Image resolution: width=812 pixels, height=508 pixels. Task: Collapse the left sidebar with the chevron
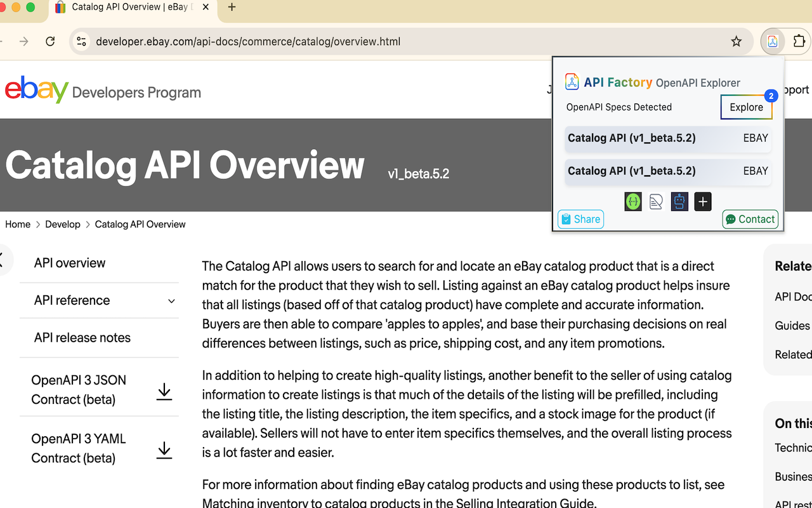(3, 260)
